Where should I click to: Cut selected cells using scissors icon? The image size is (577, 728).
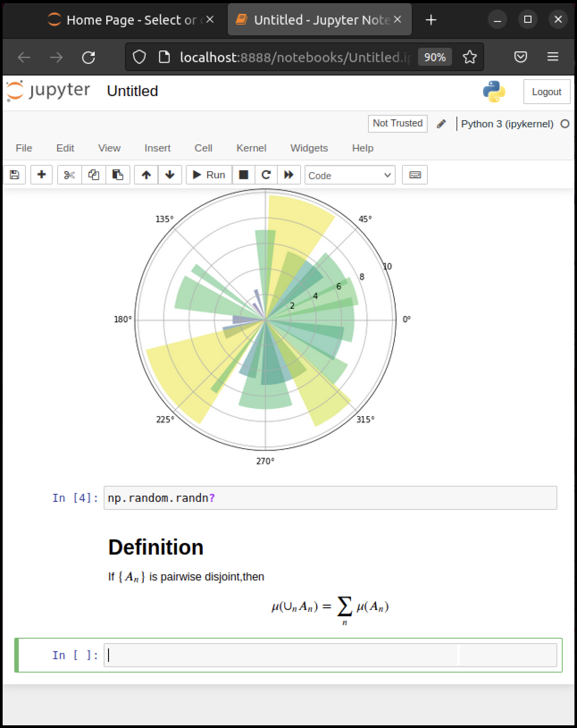69,175
